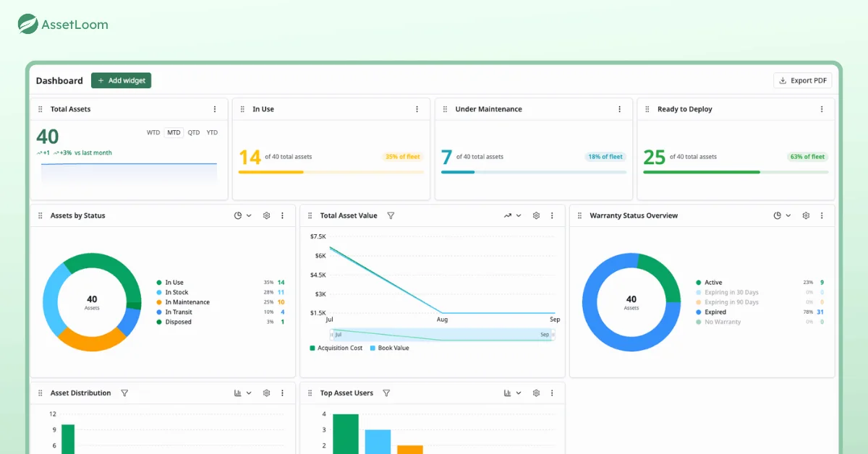Grab the Total Assets drag handle
Viewport: 868px width, 454px height.
(41, 109)
